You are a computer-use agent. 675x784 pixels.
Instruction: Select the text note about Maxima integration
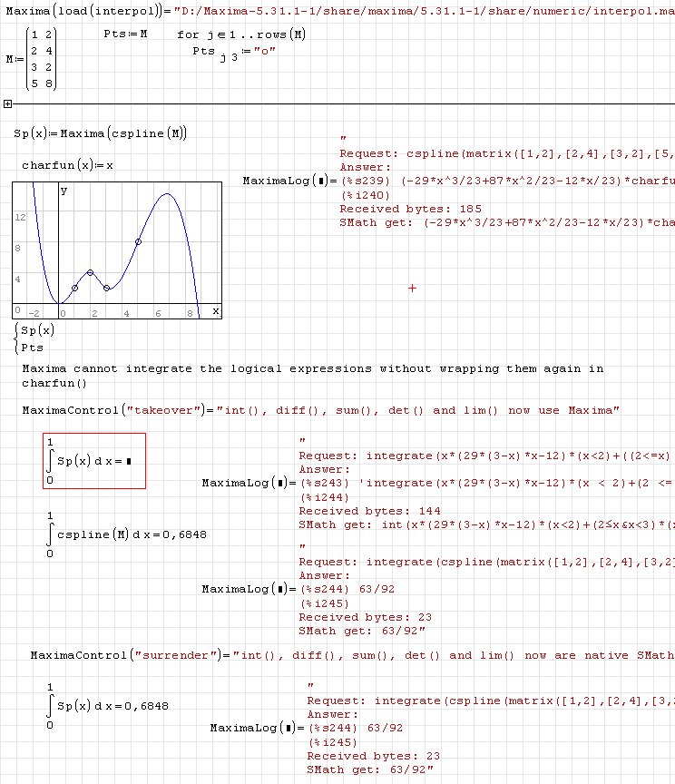click(312, 376)
